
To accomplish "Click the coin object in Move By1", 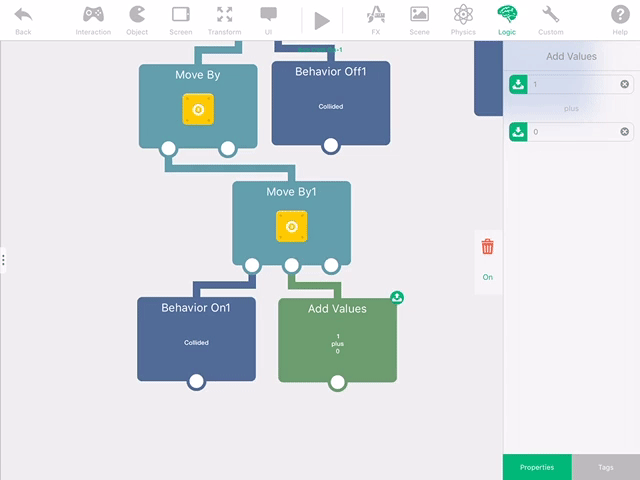I will [x=291, y=227].
